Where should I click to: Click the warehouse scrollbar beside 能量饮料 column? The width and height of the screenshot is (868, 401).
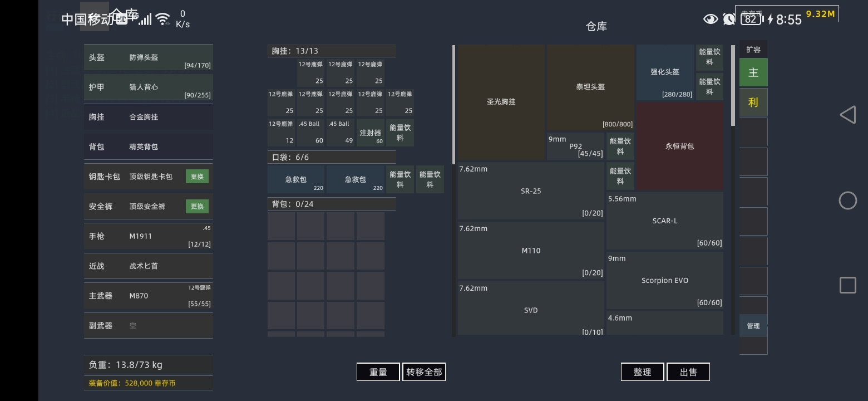[733, 86]
